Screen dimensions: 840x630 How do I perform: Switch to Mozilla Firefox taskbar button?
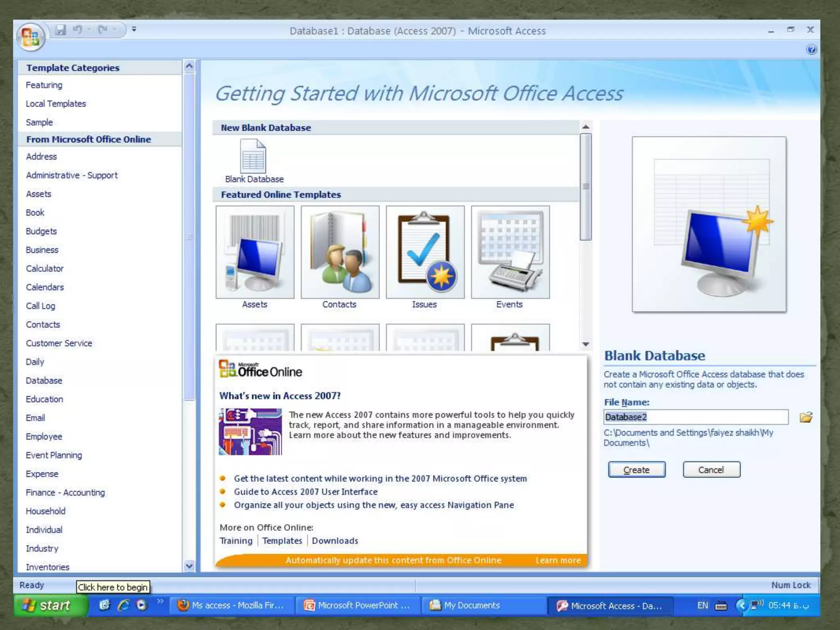232,605
